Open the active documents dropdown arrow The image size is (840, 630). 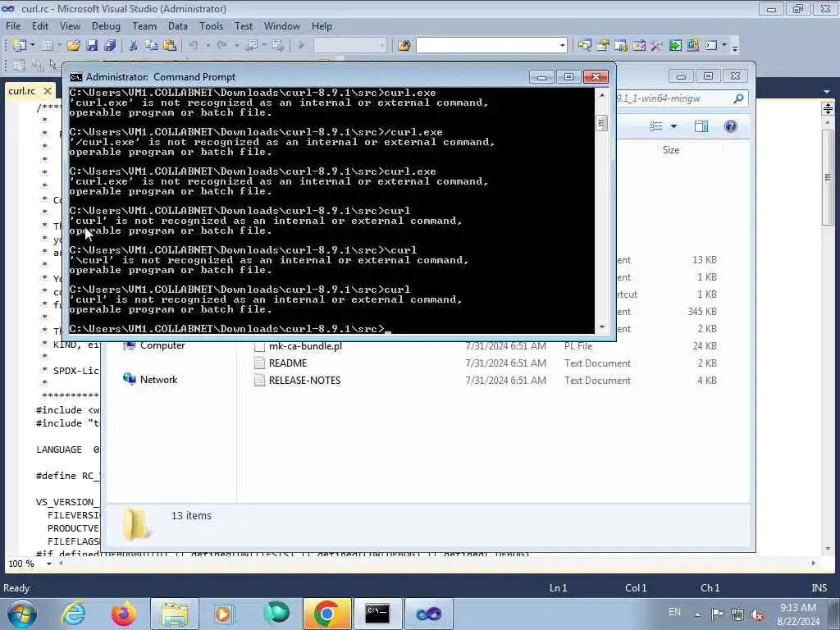[827, 92]
